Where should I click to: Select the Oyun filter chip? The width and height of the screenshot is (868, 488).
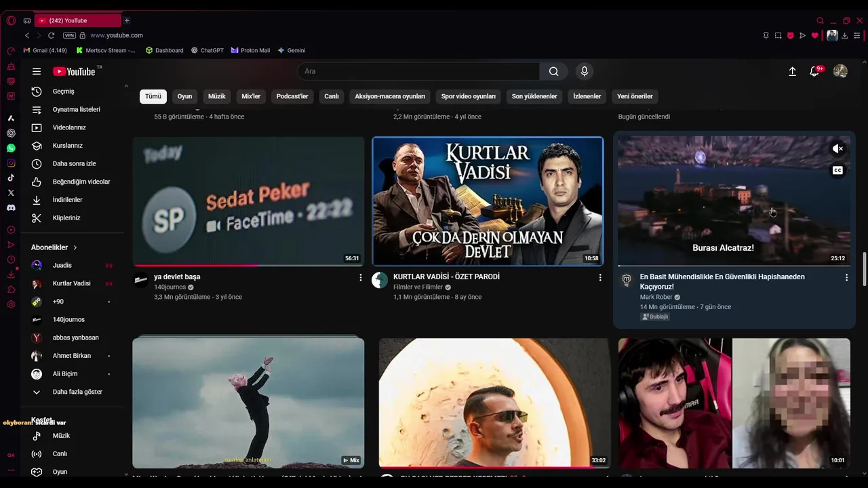coord(184,96)
